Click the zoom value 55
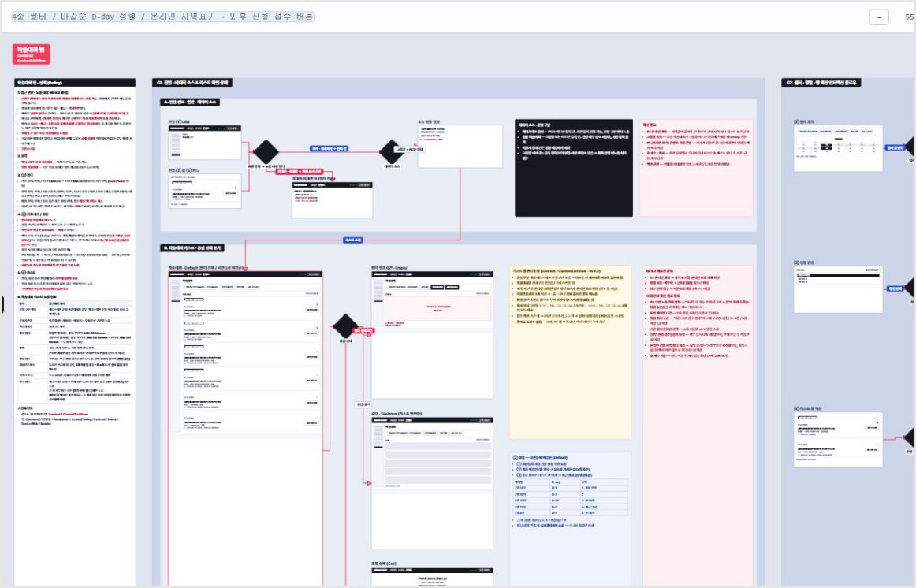 (x=910, y=17)
